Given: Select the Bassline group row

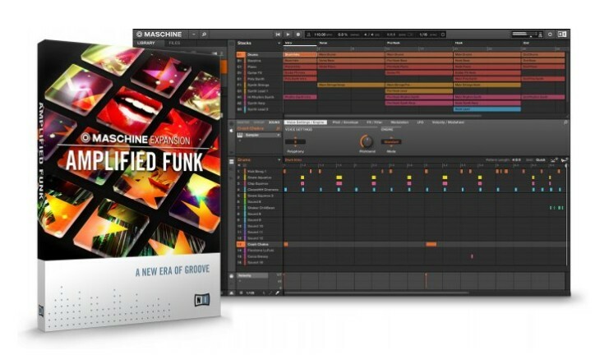Looking at the screenshot, I should click(259, 61).
